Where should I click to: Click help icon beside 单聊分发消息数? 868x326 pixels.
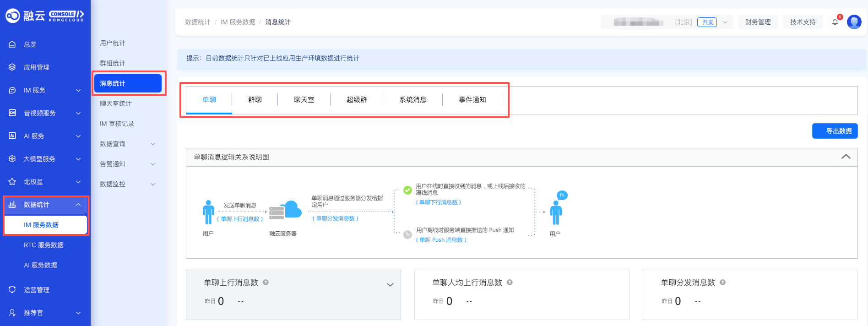point(722,283)
